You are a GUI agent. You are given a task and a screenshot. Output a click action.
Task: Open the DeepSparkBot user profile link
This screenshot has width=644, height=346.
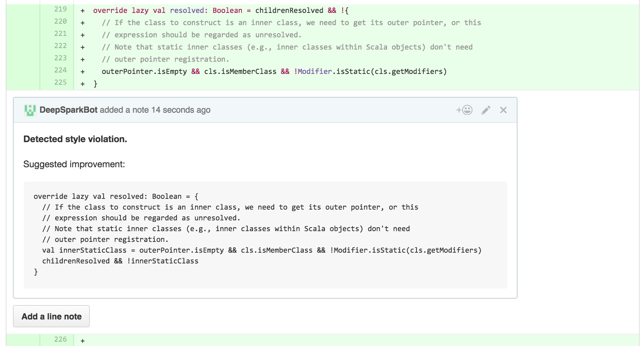[68, 110]
